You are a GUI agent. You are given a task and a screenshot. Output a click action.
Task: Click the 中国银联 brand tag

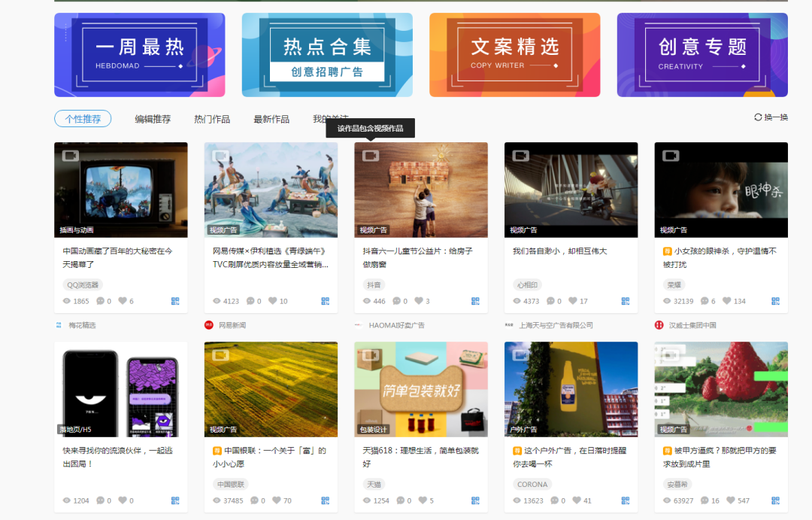(x=231, y=484)
